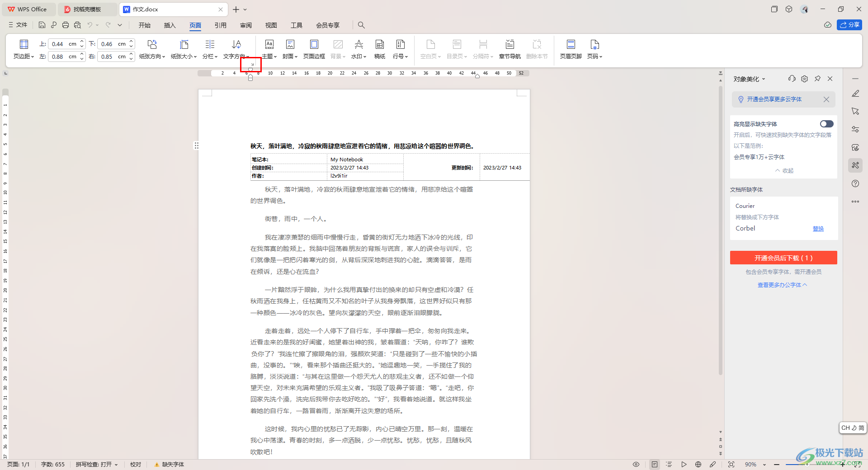Screen dimensions: 868x470
Task: Collapse the 收起 section in font panel
Action: [x=784, y=170]
